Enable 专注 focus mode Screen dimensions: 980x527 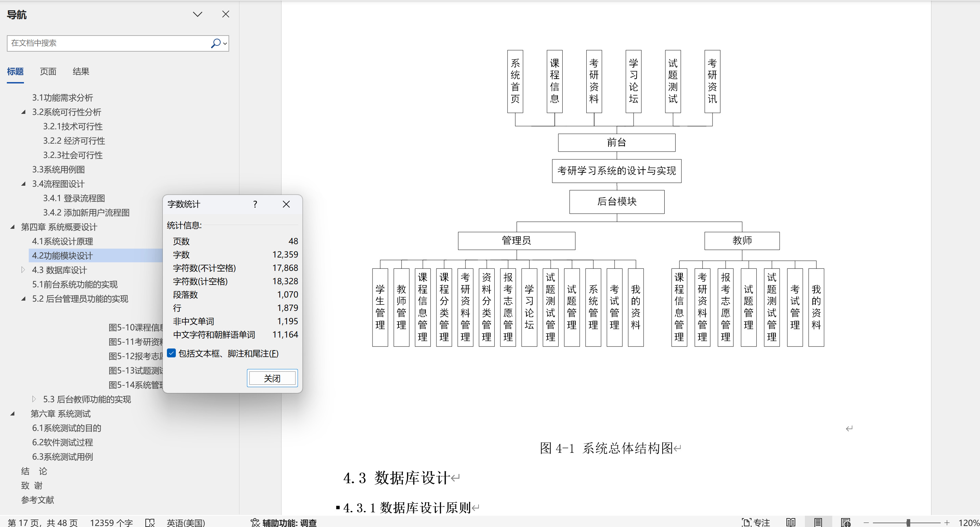756,523
